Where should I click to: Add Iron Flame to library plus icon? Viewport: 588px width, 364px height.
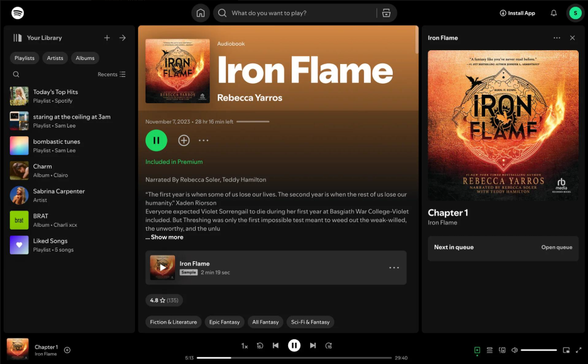(184, 140)
